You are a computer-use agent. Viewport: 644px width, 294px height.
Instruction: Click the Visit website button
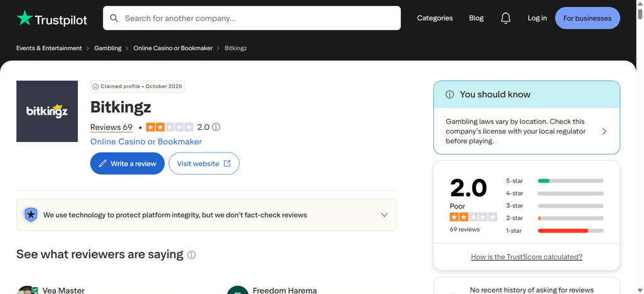click(204, 163)
